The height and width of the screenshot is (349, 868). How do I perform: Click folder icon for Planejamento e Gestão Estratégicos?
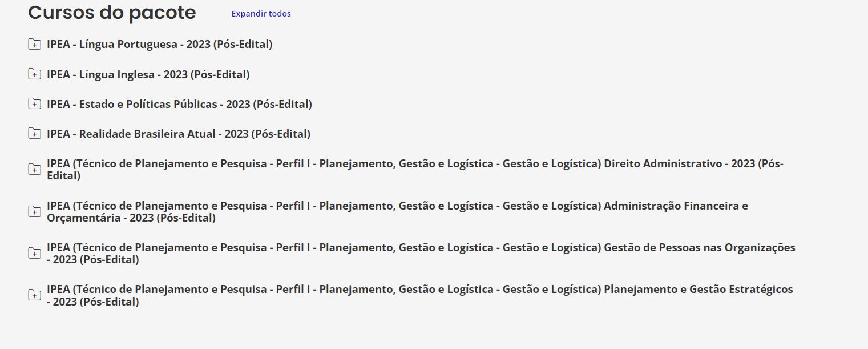tap(34, 295)
